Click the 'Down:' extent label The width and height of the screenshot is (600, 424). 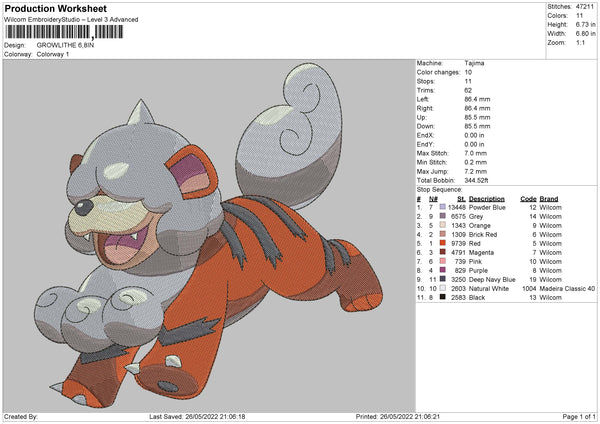coord(426,126)
